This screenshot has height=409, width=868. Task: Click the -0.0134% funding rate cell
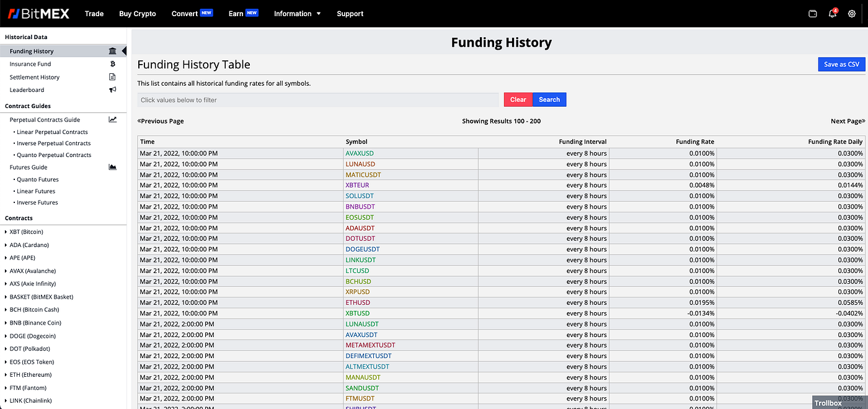pyautogui.click(x=663, y=313)
